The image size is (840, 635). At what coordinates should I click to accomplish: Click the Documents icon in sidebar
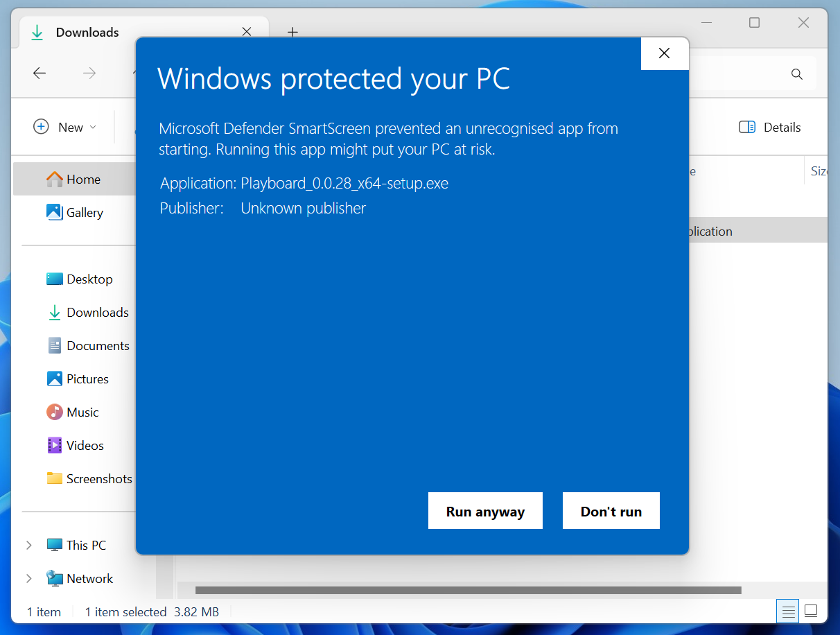coord(55,346)
